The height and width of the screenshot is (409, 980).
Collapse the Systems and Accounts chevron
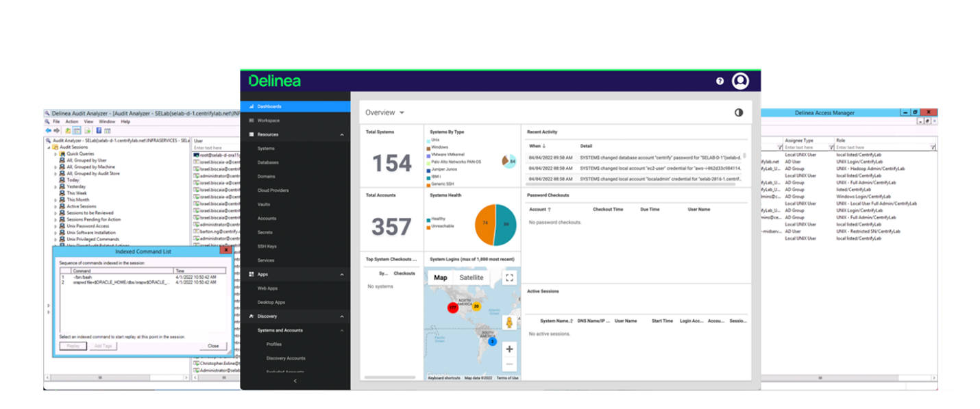[x=342, y=330]
